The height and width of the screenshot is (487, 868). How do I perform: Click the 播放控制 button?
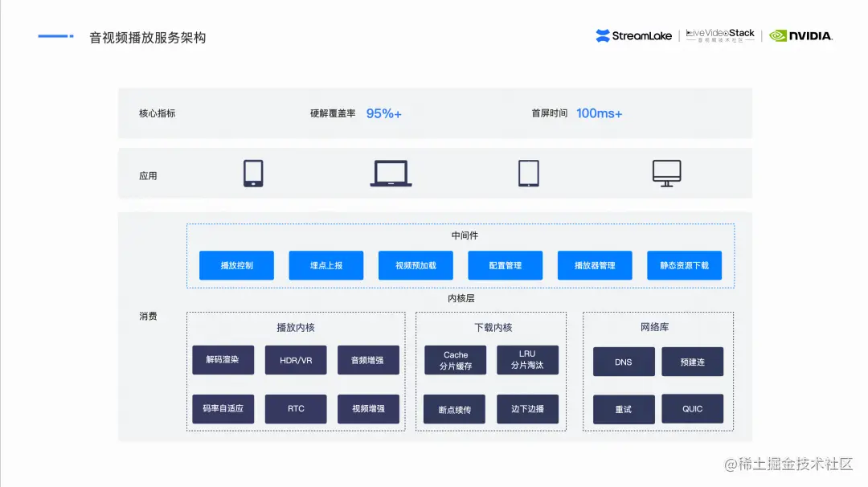coord(236,265)
